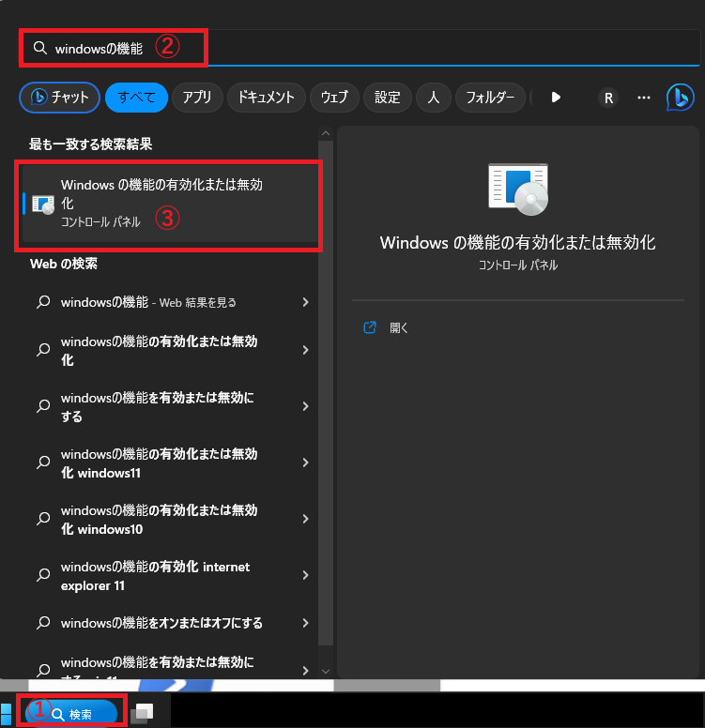Click search icon beside 'オンまたはオフにする' row
The image size is (705, 728).
43,623
